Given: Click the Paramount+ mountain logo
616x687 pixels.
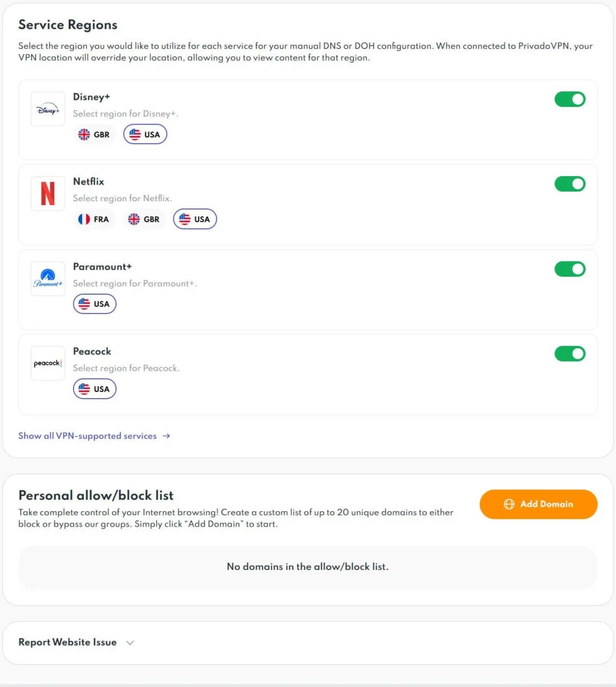Looking at the screenshot, I should (x=47, y=278).
